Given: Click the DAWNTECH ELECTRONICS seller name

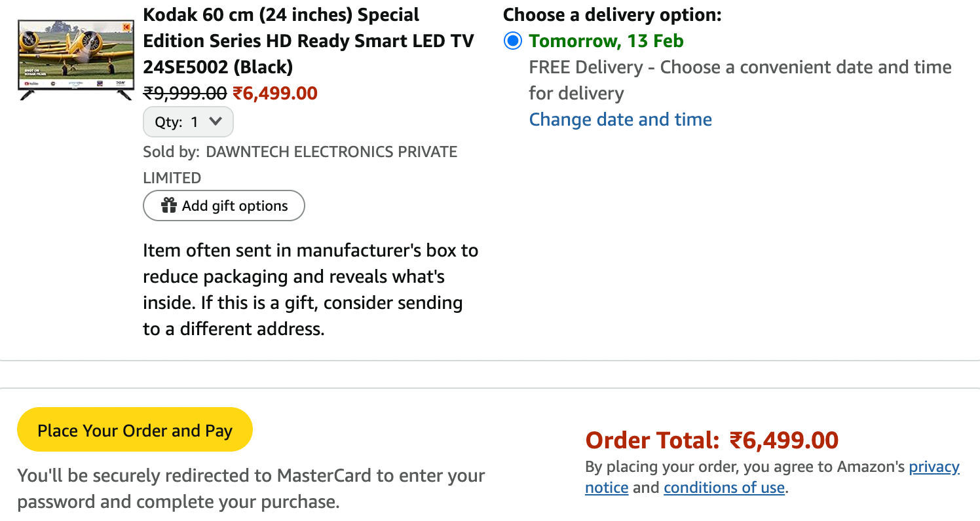Looking at the screenshot, I should click(300, 164).
